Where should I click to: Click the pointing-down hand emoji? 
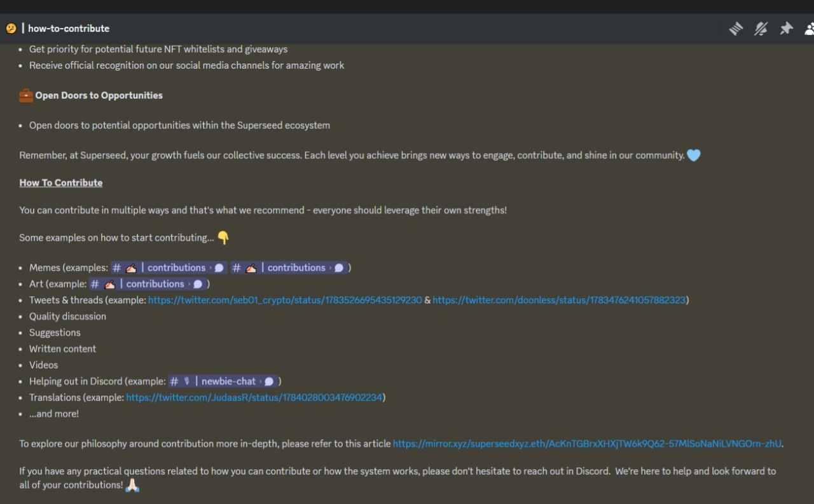point(223,238)
